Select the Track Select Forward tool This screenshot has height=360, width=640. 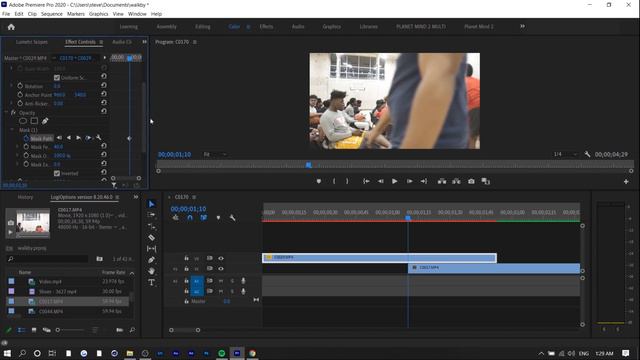(151, 215)
